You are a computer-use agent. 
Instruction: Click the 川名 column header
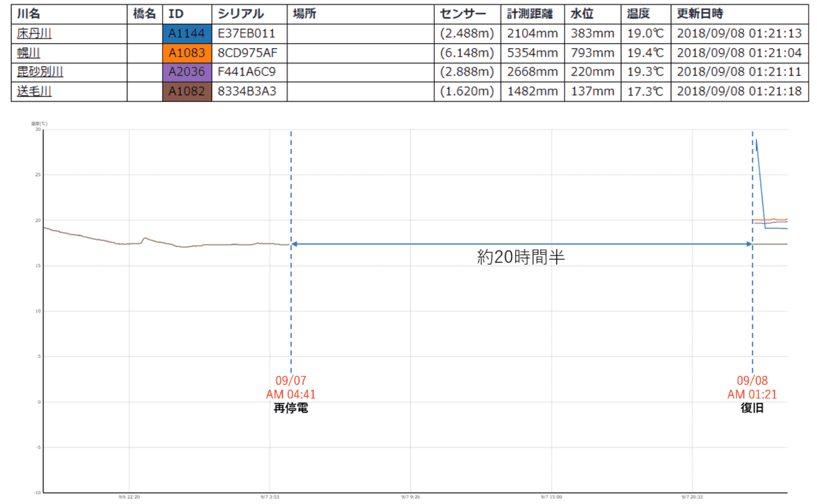pos(28,14)
